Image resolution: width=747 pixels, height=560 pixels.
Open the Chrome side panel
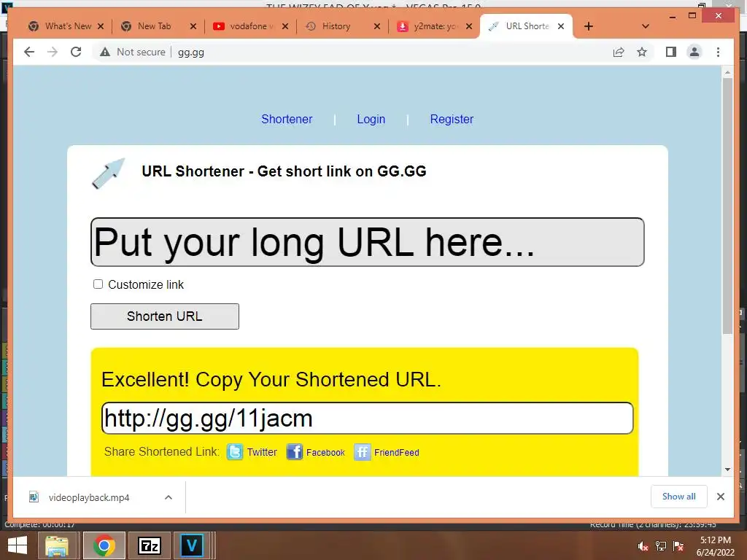pyautogui.click(x=671, y=52)
